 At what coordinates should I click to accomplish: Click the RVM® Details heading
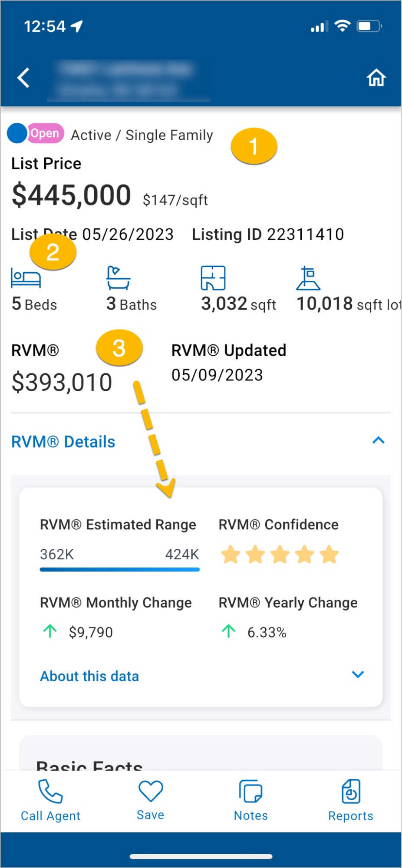(x=63, y=442)
